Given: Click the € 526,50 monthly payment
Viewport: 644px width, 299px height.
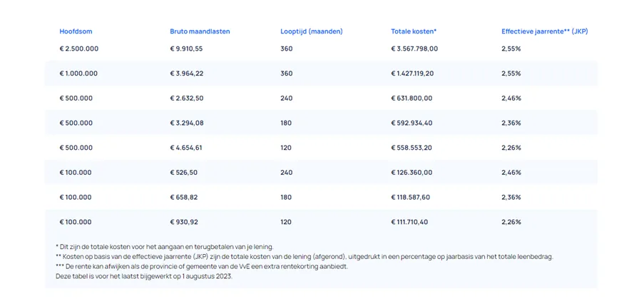Looking at the screenshot, I should (x=182, y=173).
